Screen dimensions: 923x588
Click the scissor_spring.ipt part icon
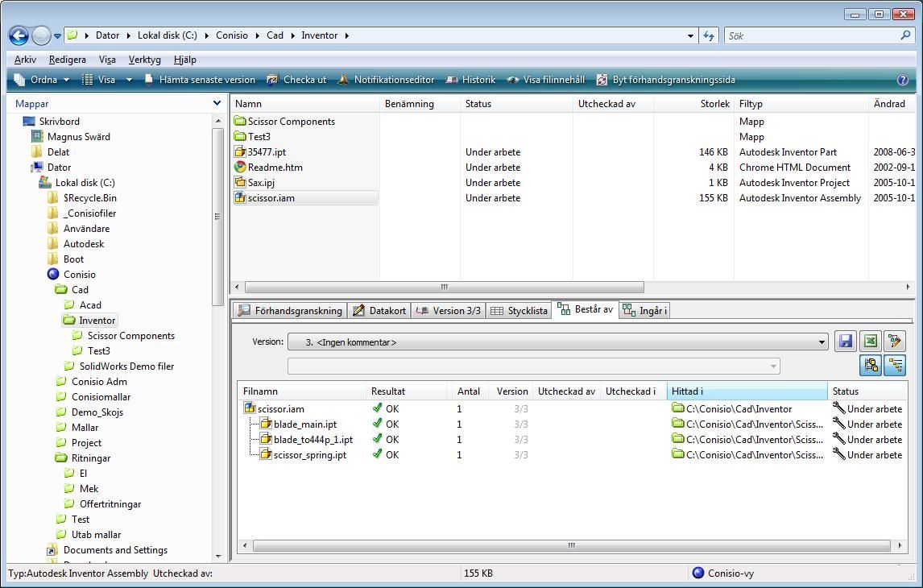tap(266, 454)
